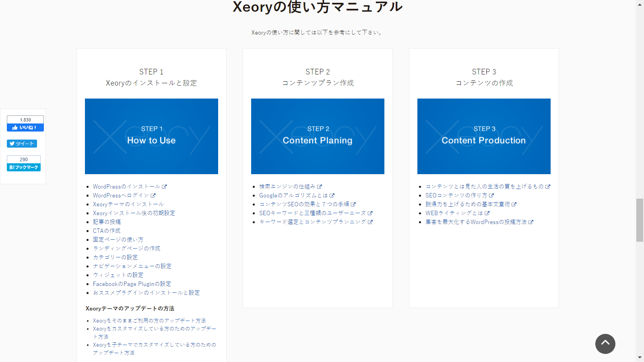Click the external-link icon after 集客を最大化するWordPressの投稿方法

pos(531,222)
